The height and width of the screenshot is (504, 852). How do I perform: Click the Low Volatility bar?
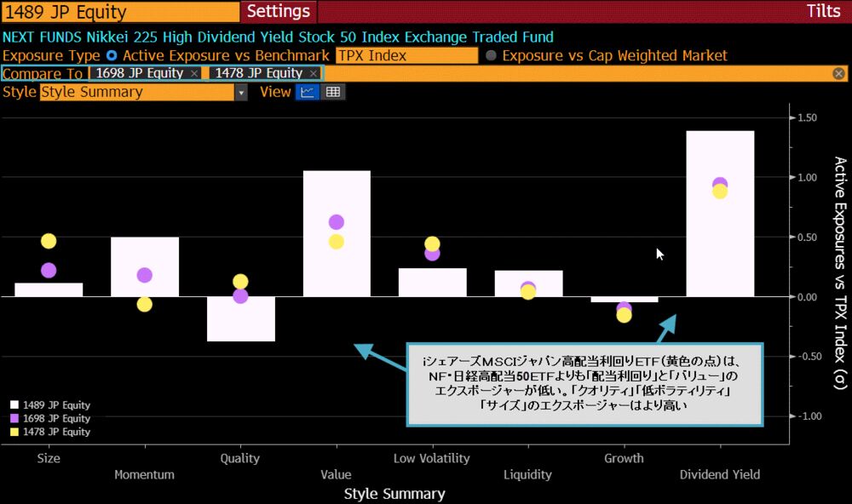point(433,283)
